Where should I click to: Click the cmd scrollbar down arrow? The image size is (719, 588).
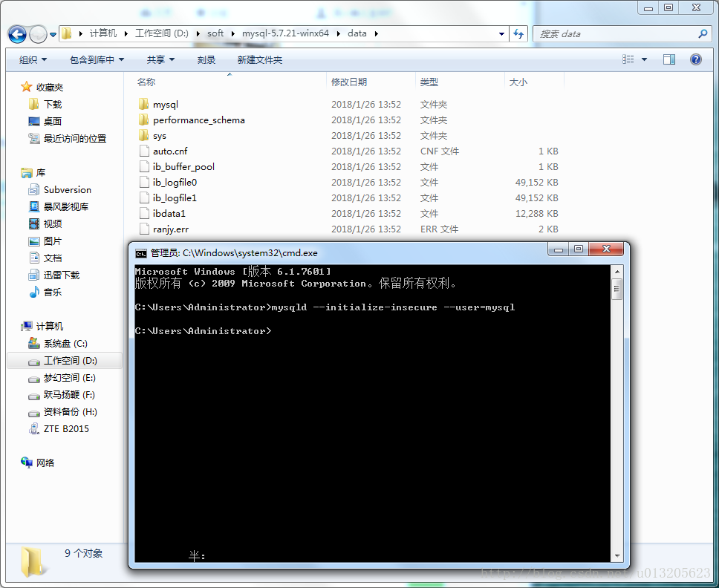616,555
